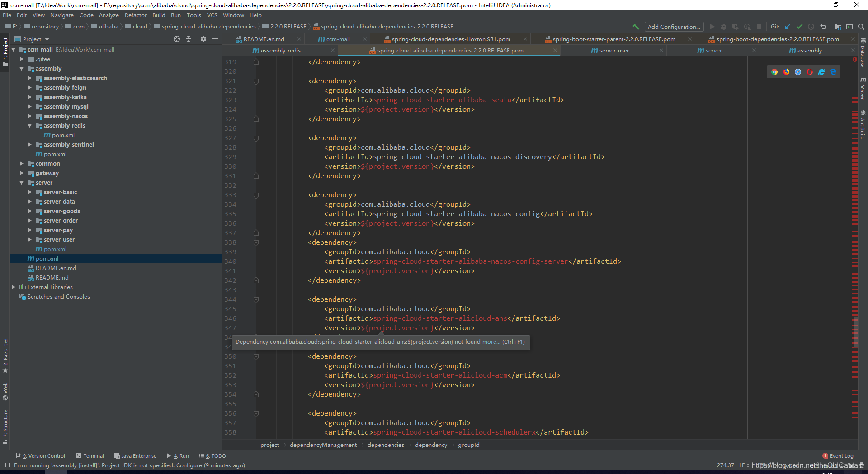
Task: Click Collapse All in Project panel
Action: [x=189, y=39]
